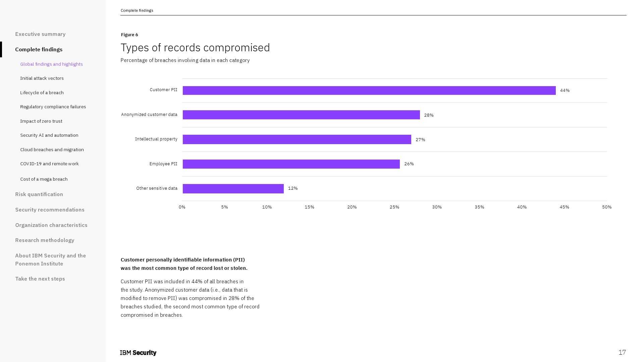Select Complete findings in sidebar

click(39, 50)
